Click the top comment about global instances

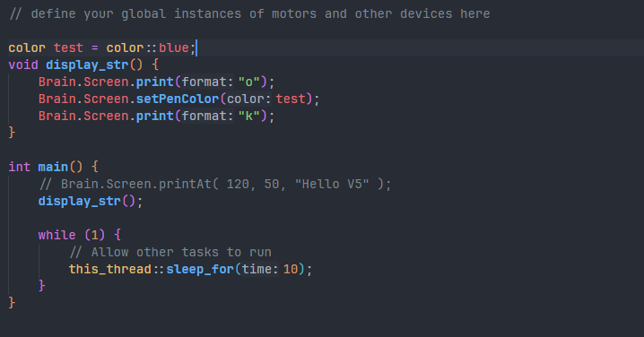click(x=249, y=14)
